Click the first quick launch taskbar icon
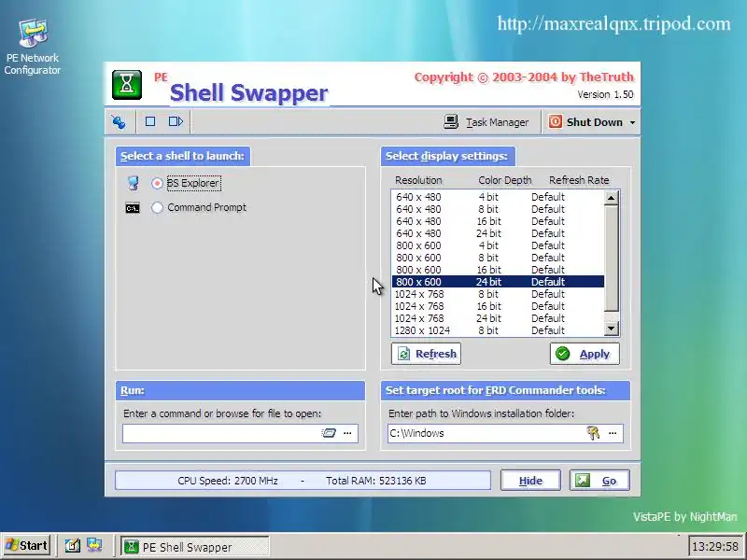747x560 pixels. click(72, 546)
